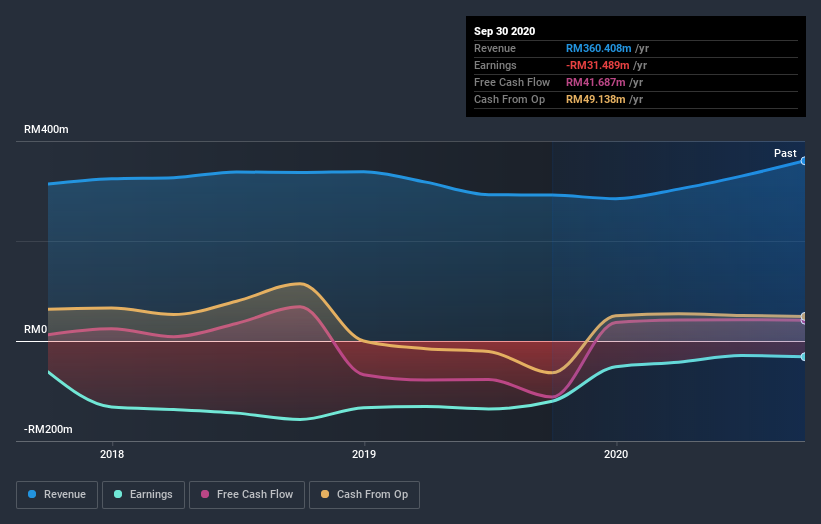Click the 2020 x-axis label
Screen dimensions: 821x524
click(616, 454)
